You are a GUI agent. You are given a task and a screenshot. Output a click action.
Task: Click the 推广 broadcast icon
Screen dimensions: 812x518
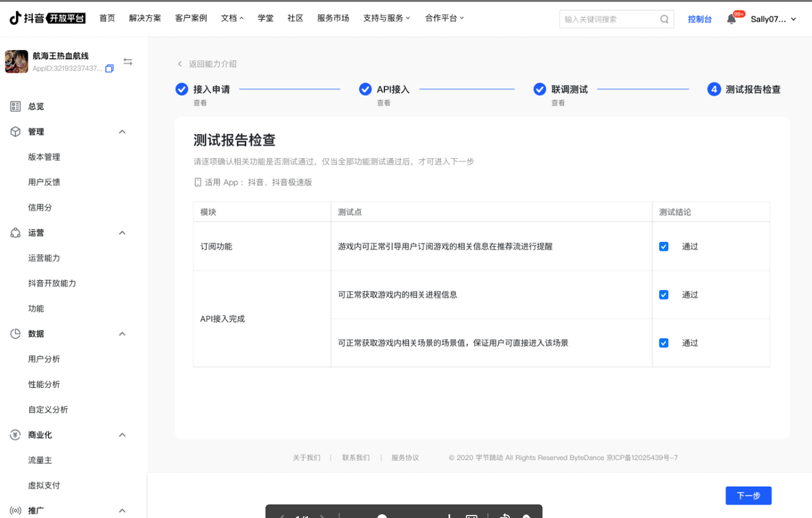[x=15, y=510]
